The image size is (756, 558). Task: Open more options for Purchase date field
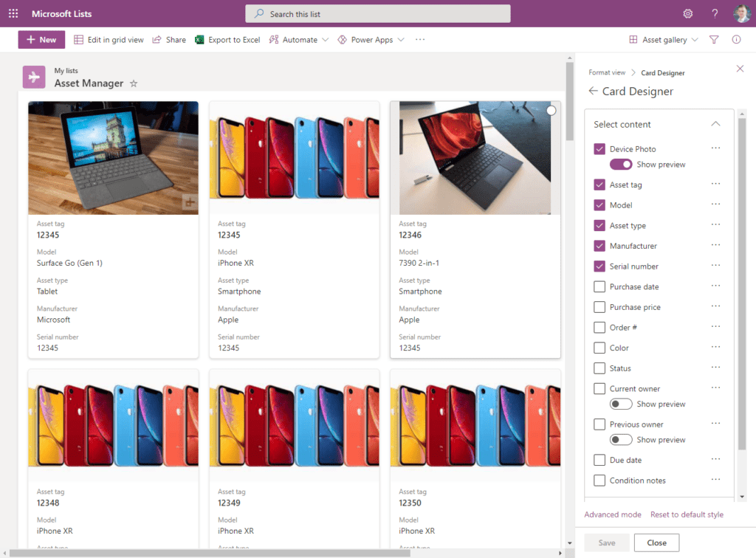click(x=715, y=286)
